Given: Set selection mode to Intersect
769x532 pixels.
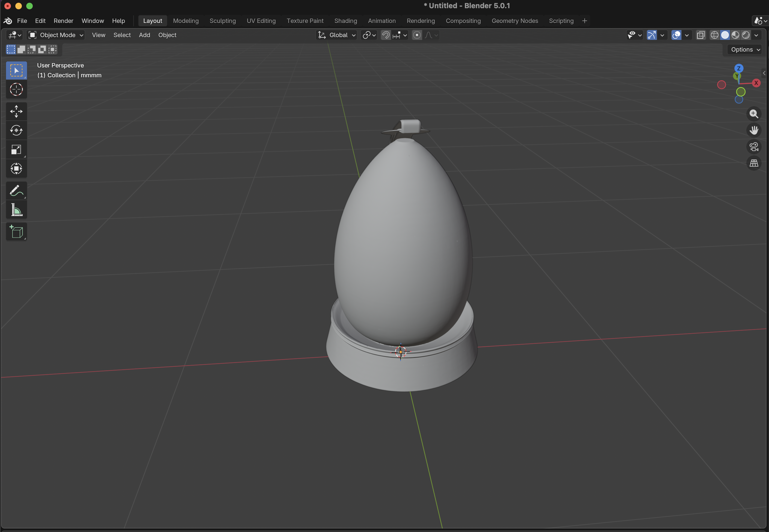Looking at the screenshot, I should pyautogui.click(x=52, y=49).
